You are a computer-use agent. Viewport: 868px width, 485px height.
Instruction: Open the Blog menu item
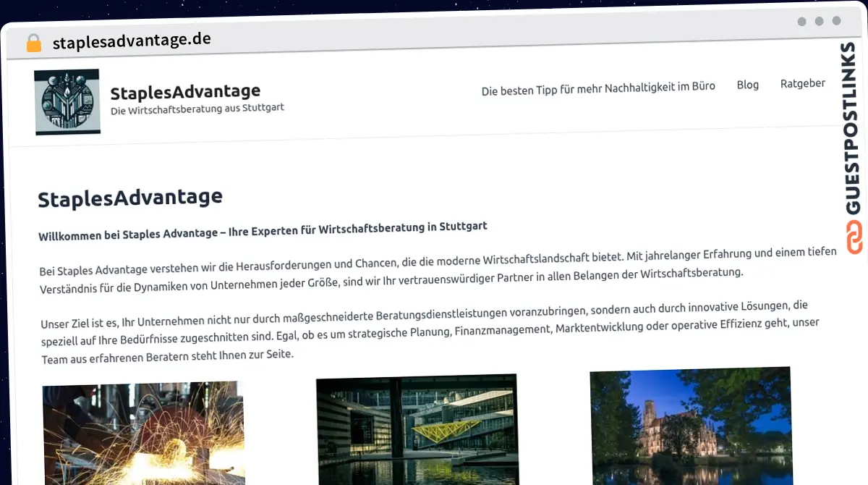click(x=748, y=85)
